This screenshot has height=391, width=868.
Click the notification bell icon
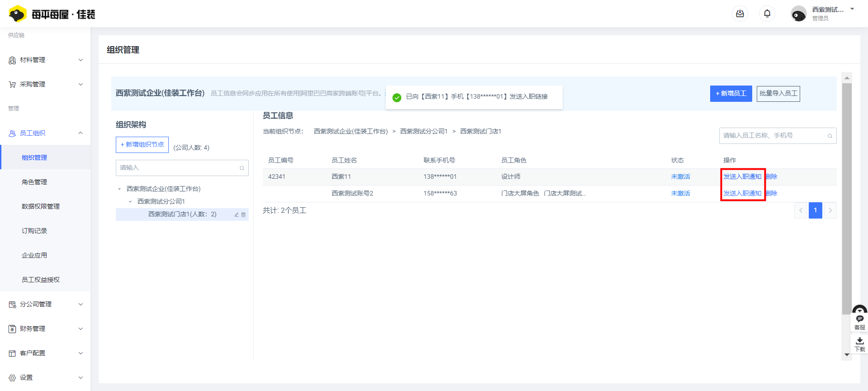point(767,14)
